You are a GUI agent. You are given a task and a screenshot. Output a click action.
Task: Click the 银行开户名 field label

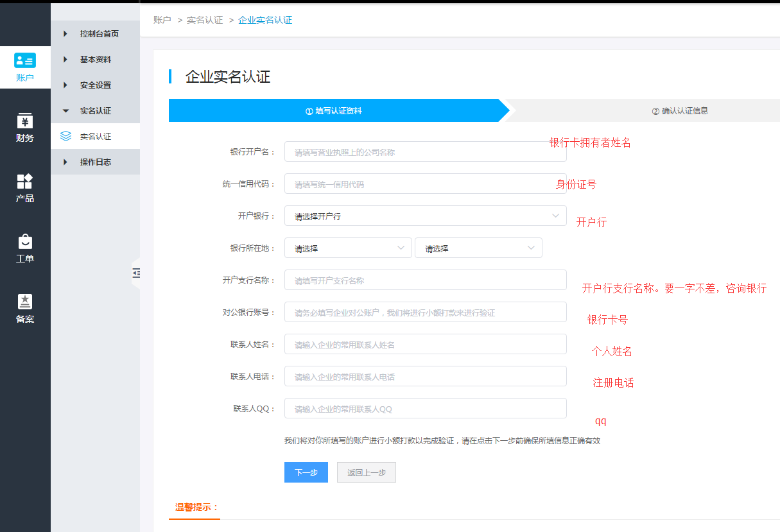[x=253, y=152]
